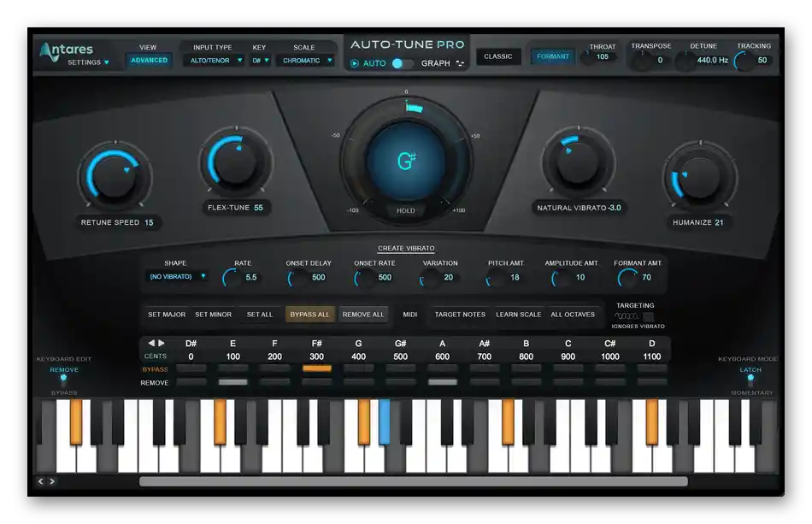Screen dimensions: 812x524
Task: Toggle Keyboard Mode Latch/Momentary switch
Action: click(750, 381)
